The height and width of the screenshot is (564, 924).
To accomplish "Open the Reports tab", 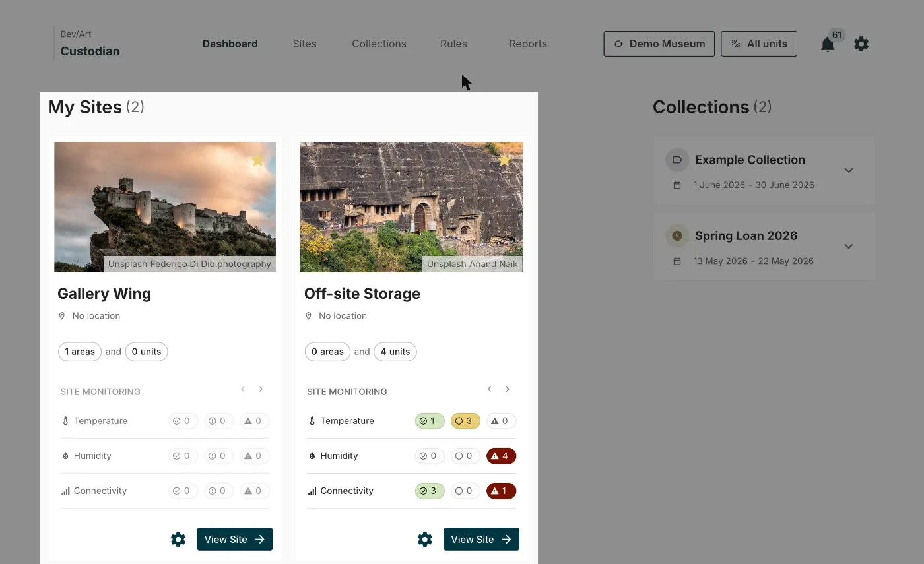I will click(x=528, y=44).
